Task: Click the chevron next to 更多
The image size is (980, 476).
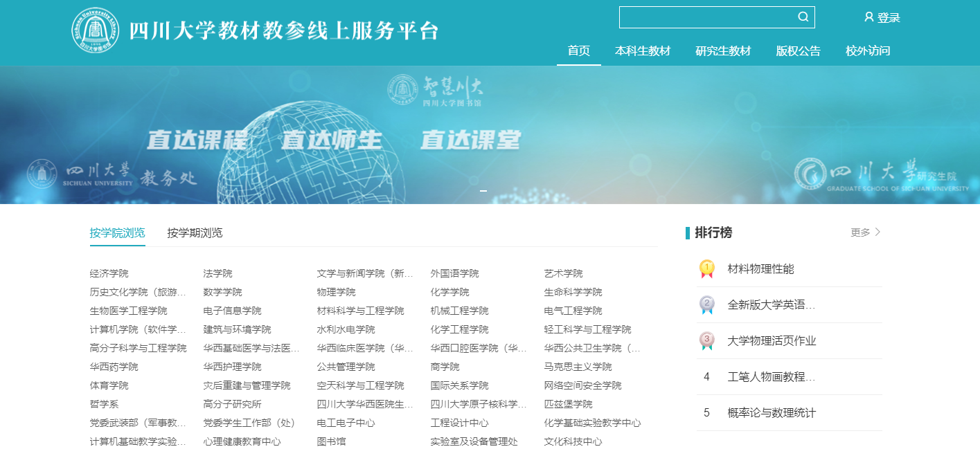Action: [x=878, y=232]
